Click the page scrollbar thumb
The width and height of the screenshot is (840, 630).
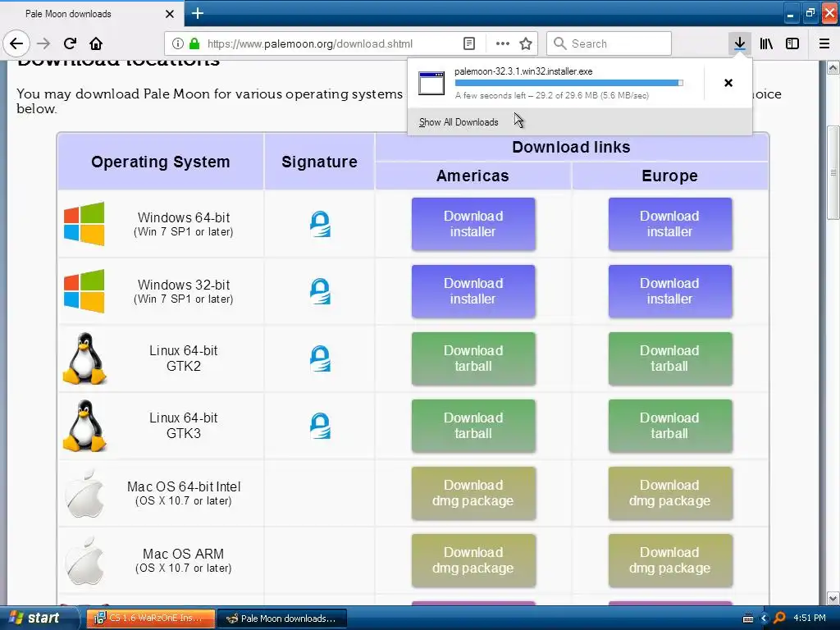click(833, 172)
